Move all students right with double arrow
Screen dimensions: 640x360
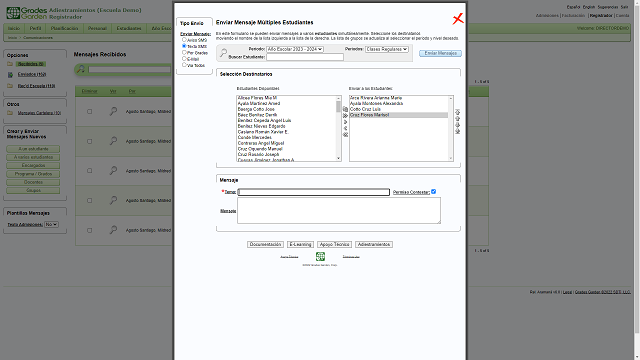point(345,116)
